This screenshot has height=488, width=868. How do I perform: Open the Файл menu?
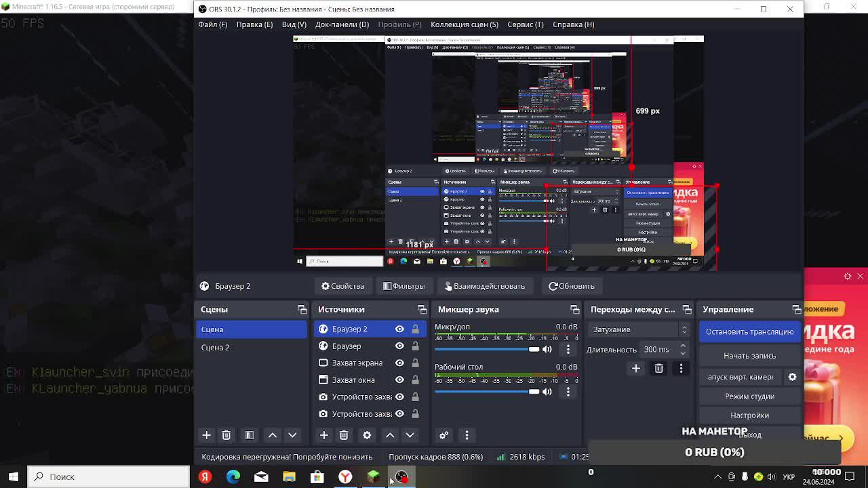tap(213, 24)
